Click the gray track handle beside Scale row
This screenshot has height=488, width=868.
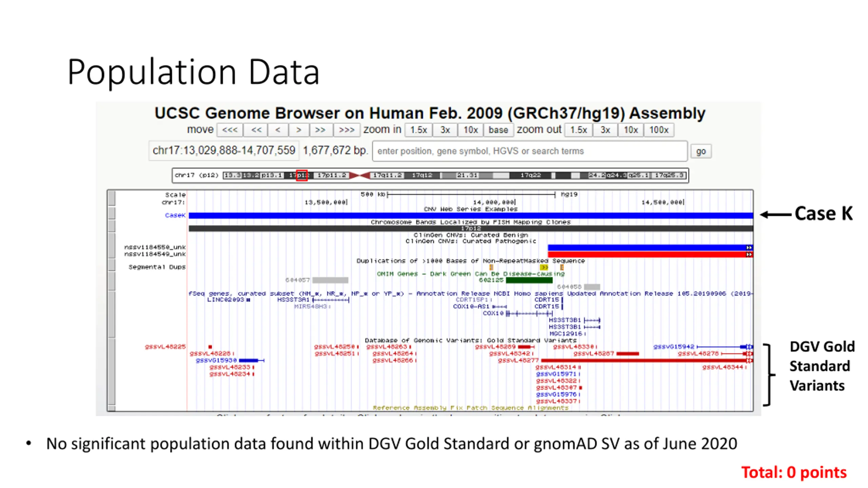click(112, 198)
